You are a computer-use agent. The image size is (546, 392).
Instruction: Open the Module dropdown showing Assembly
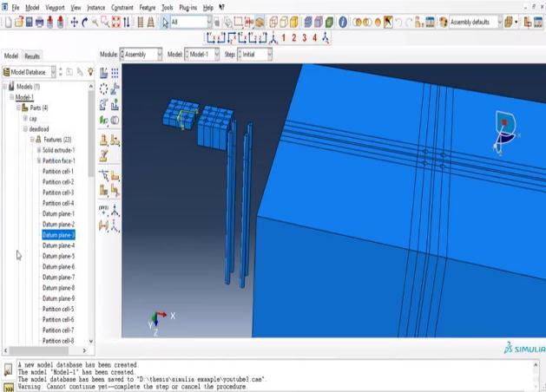point(141,55)
